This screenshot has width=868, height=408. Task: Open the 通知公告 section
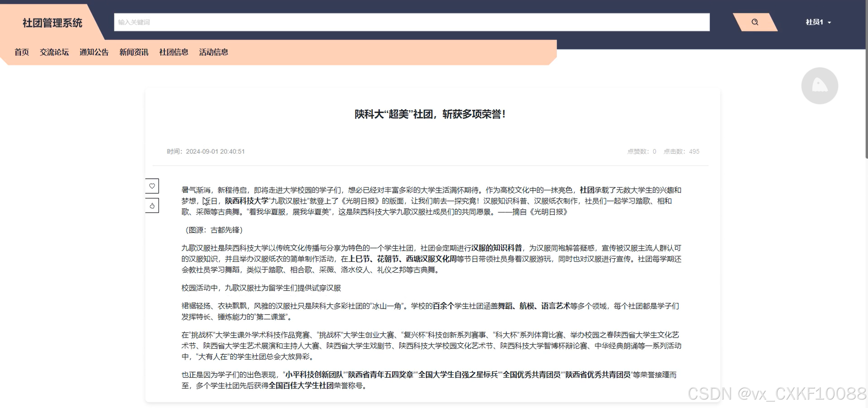pos(94,52)
